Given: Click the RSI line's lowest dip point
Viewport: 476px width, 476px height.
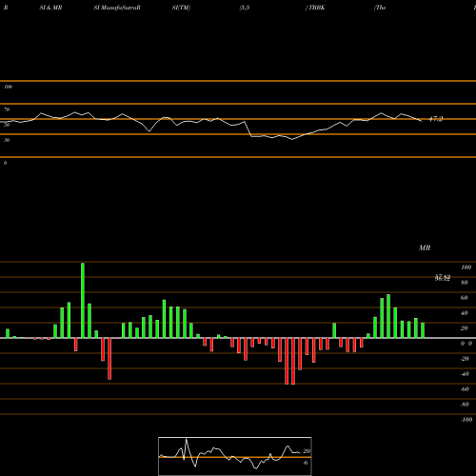Looking at the screenshot, I should coord(292,139).
